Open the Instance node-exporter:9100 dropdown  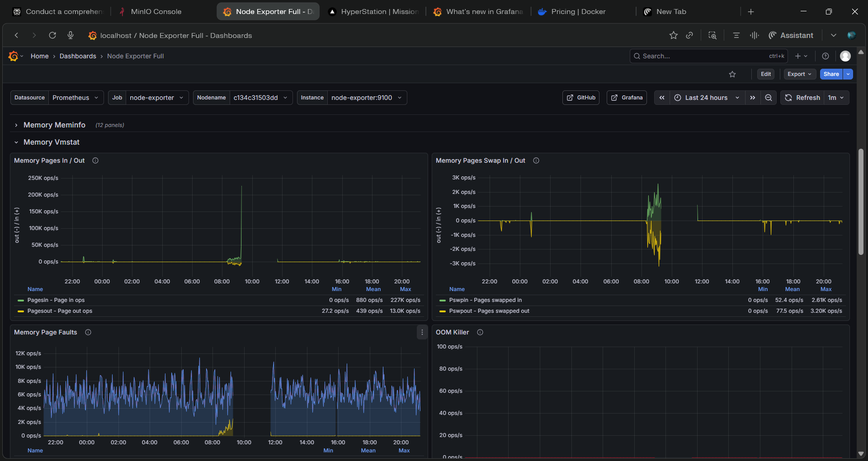pyautogui.click(x=367, y=98)
